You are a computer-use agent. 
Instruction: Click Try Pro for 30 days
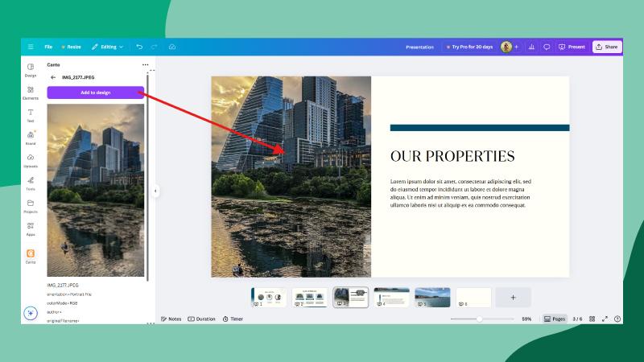click(469, 47)
